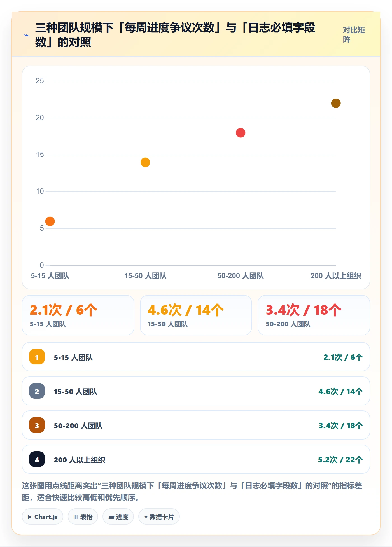The height and width of the screenshot is (547, 392).
Task: Click the y-axis tick label 10
Action: 40,191
